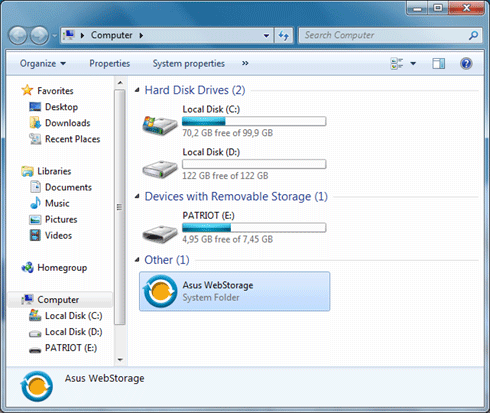The height and width of the screenshot is (413, 490).
Task: Open Recent Places in the navigation pane
Action: (x=72, y=139)
